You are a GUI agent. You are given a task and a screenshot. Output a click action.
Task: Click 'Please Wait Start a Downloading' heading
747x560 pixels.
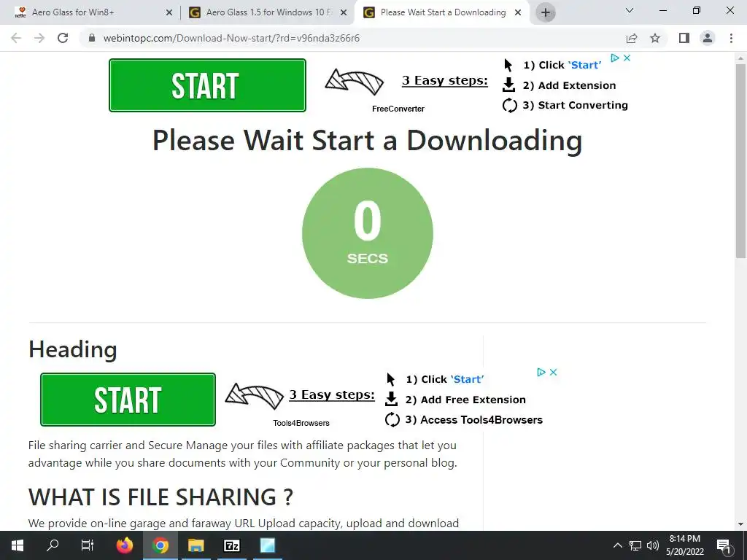pos(368,141)
